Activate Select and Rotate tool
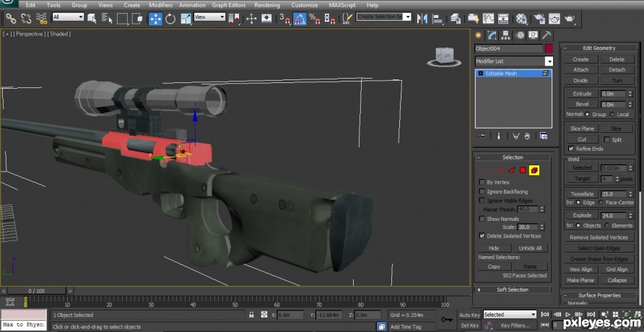This screenshot has width=644, height=332. pyautogui.click(x=170, y=19)
